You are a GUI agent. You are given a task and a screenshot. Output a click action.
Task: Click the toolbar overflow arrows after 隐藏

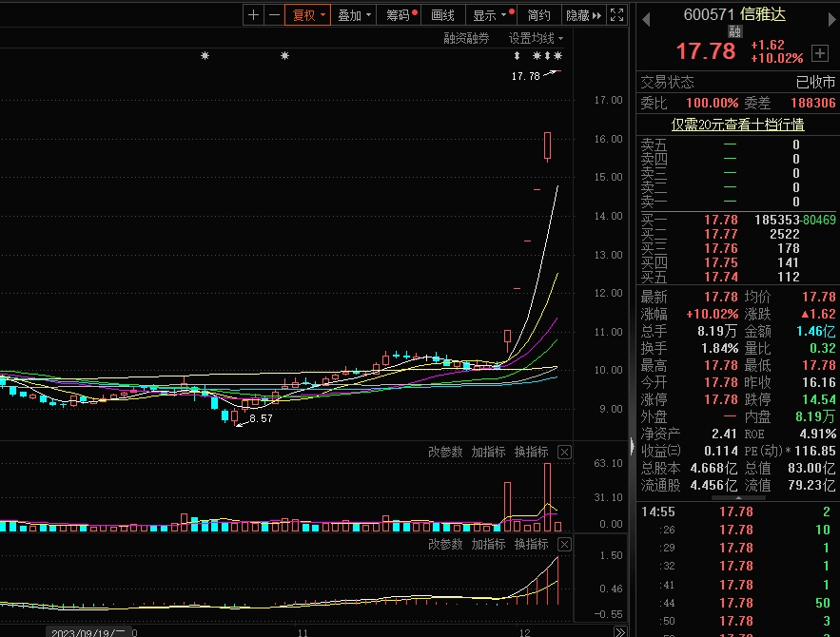[x=597, y=15]
